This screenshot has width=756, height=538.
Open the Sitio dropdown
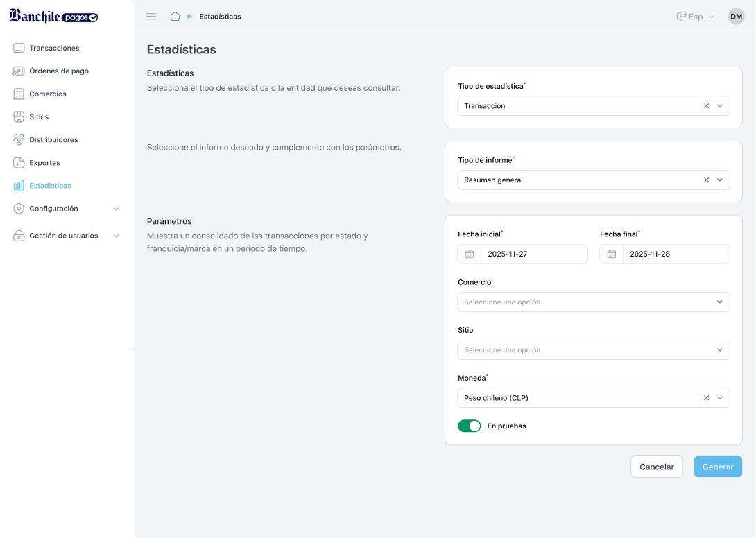(594, 350)
